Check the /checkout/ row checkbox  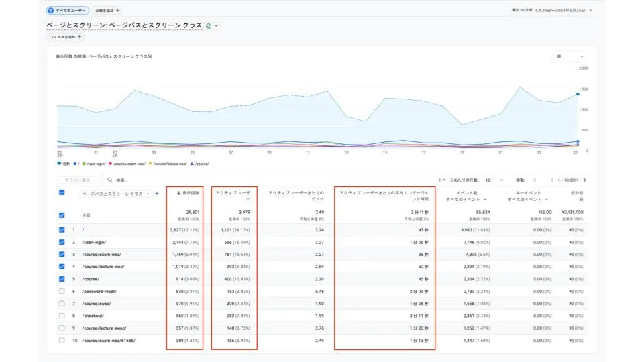(62, 316)
